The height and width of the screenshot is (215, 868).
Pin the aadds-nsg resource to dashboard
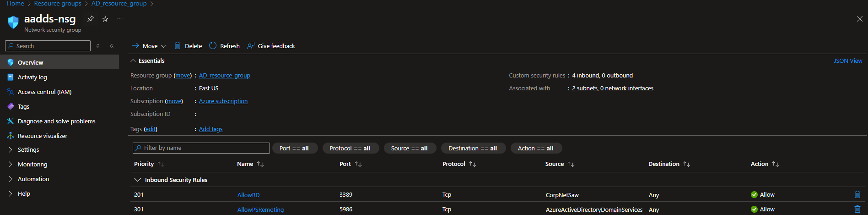[91, 19]
